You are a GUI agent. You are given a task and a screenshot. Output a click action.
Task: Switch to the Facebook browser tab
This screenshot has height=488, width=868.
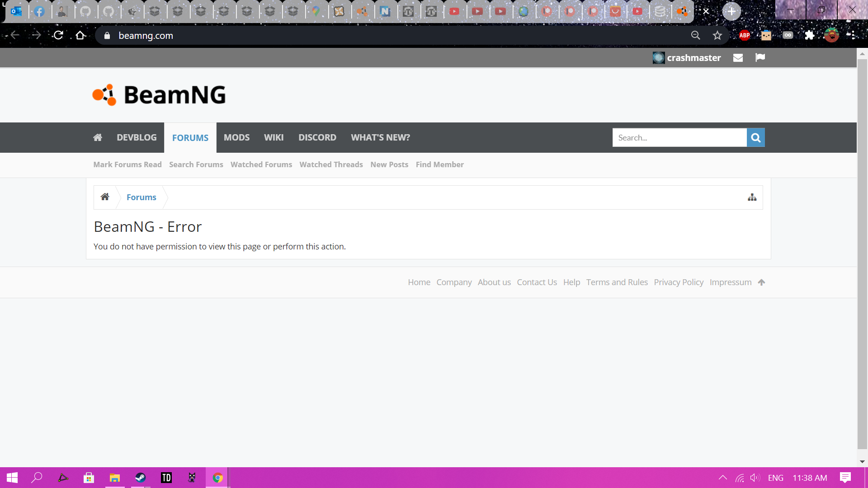(x=40, y=11)
